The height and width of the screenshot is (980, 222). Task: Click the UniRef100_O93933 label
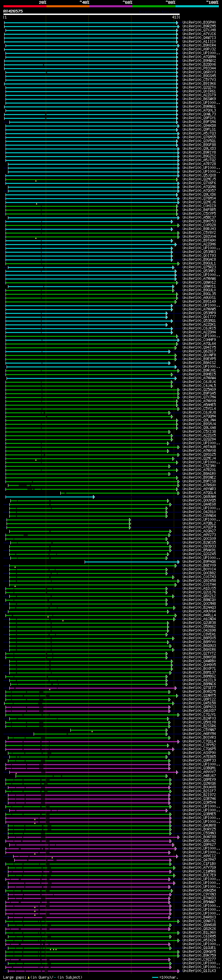199,546
